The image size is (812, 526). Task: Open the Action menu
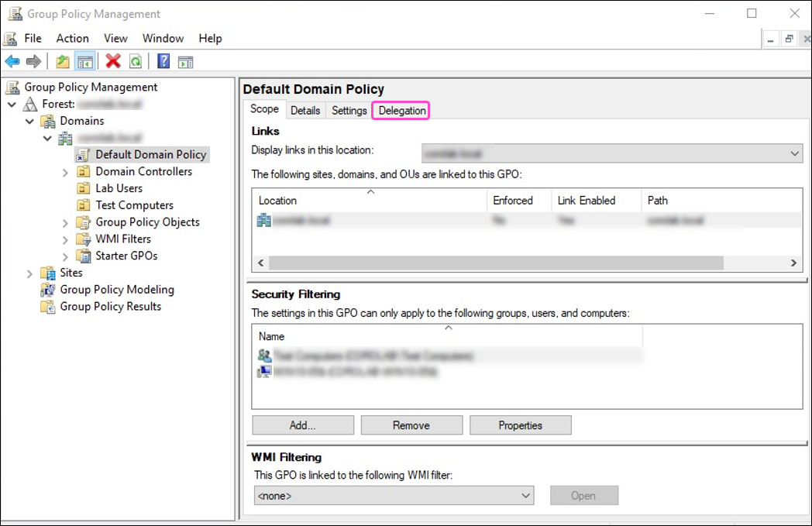point(72,38)
